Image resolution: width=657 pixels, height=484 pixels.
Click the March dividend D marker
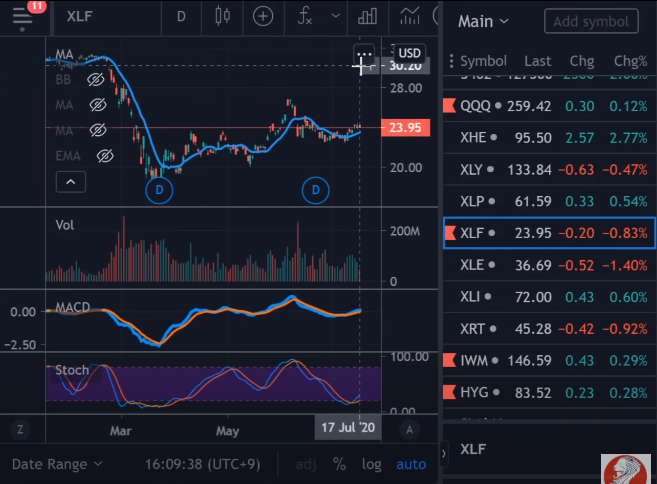(159, 190)
